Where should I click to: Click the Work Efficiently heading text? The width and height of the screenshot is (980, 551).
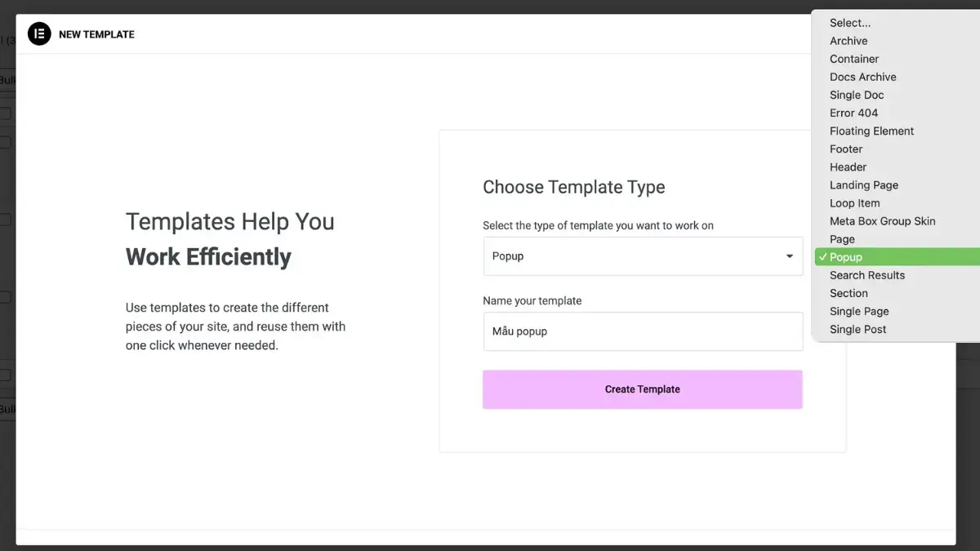tap(208, 256)
